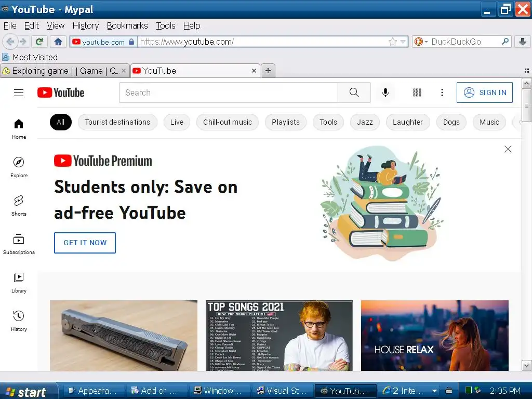Screen dimensions: 532x399
Task: Click the YouTube search input field
Action: pos(229,92)
